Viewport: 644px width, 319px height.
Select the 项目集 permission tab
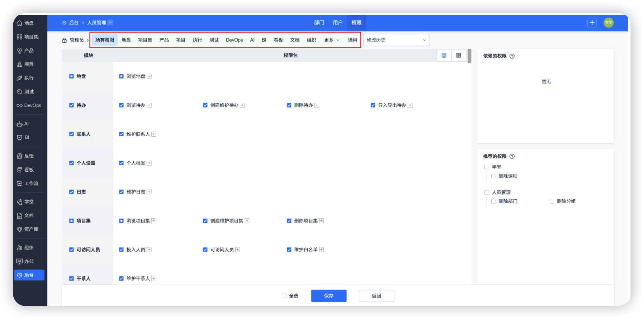[145, 40]
